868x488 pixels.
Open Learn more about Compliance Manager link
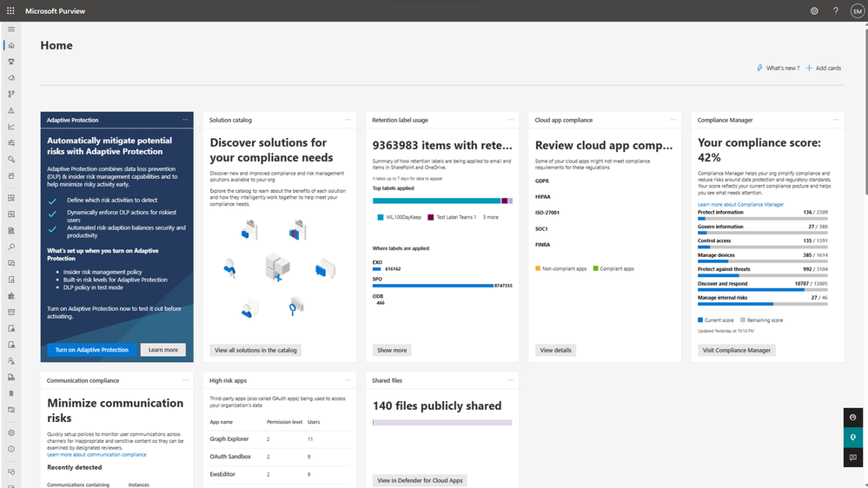740,204
